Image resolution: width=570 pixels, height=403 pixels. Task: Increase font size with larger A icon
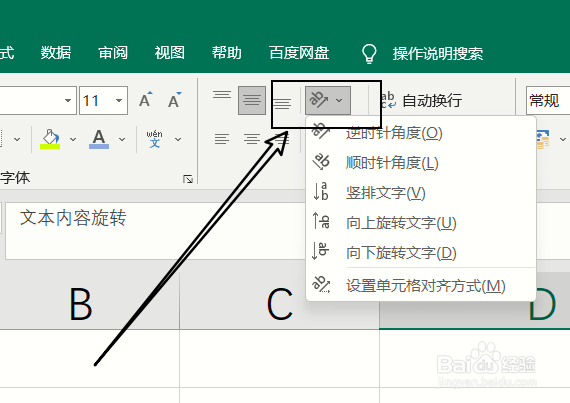[x=145, y=100]
